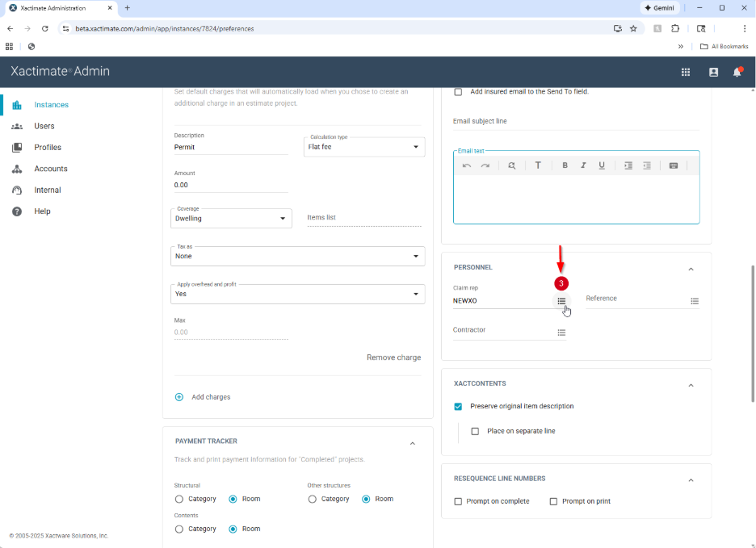Open the Profiles sidebar section
This screenshot has width=756, height=548.
[x=47, y=147]
